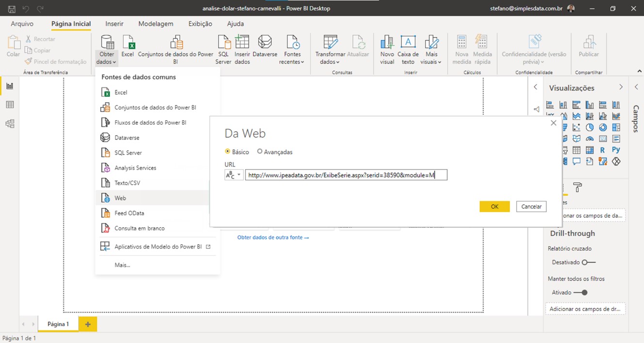Expand the Fontes recentes dropdown
This screenshot has height=343, width=644.
pos(292,62)
